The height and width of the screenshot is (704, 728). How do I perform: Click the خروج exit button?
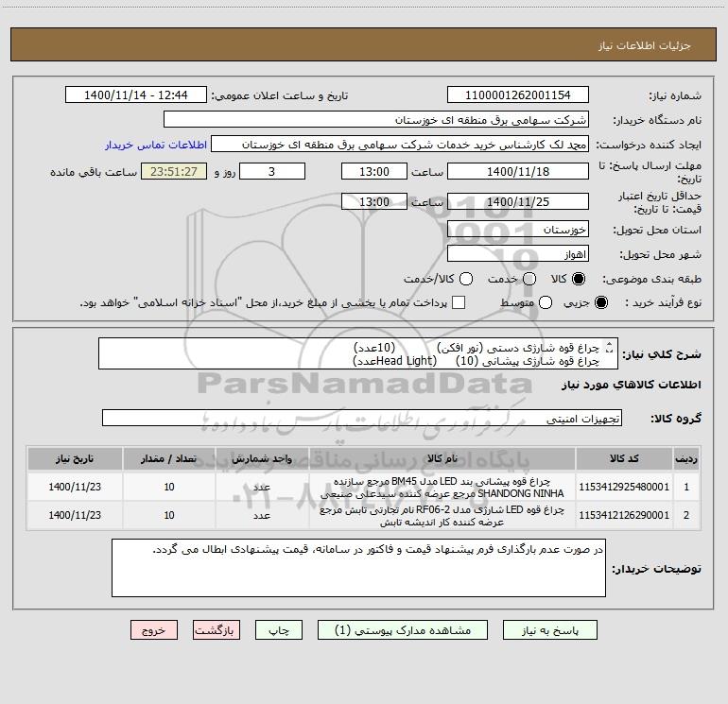[x=154, y=630]
